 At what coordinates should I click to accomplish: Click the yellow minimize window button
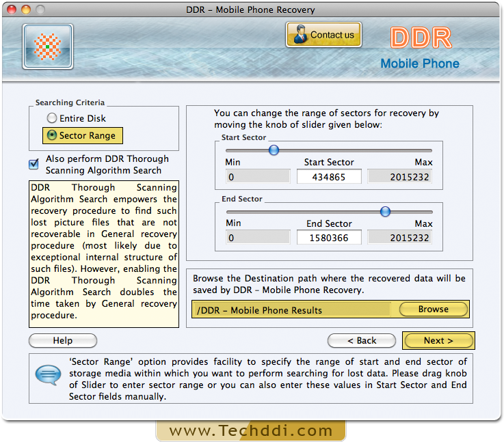click(26, 10)
